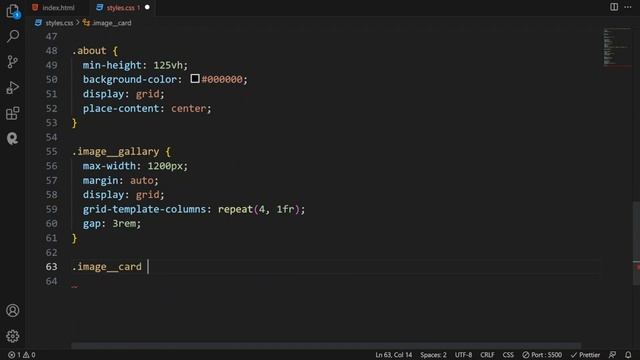The width and height of the screenshot is (640, 360).
Task: Click line number 48 in gutter
Action: (51, 51)
